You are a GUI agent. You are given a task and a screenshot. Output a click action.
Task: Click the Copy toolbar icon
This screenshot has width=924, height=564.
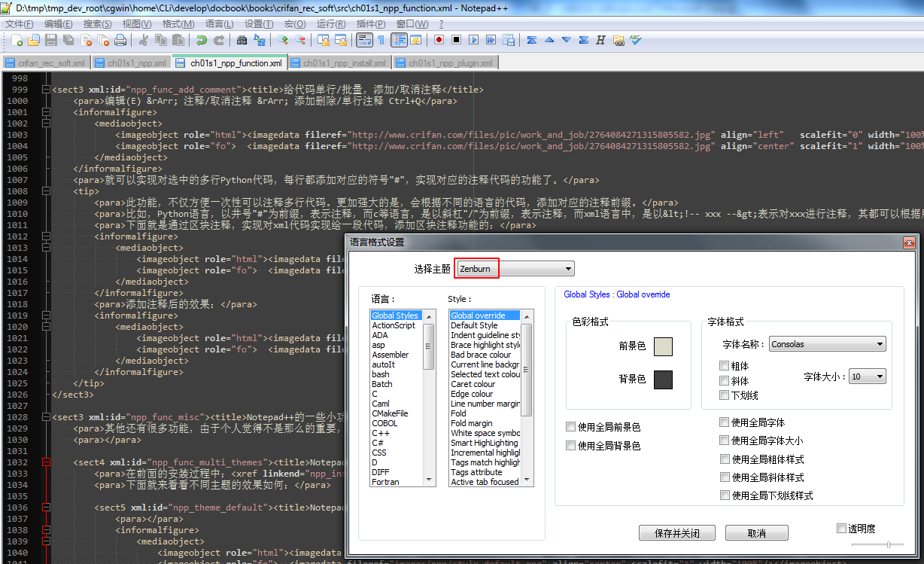160,40
